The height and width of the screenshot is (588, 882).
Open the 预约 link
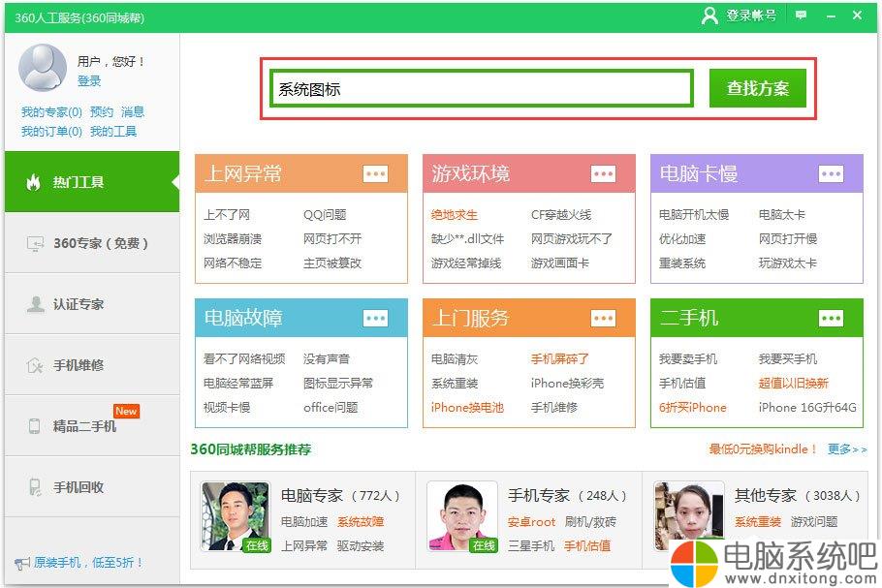[102, 111]
